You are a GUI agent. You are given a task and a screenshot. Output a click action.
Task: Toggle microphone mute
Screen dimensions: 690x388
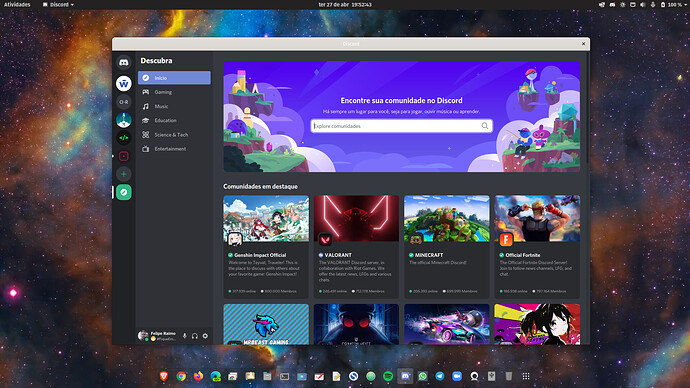(x=184, y=336)
